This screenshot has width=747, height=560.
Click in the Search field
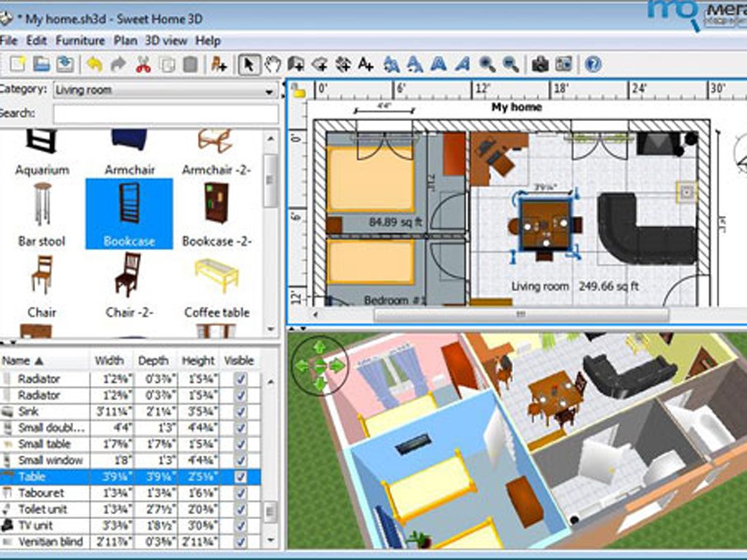[166, 114]
